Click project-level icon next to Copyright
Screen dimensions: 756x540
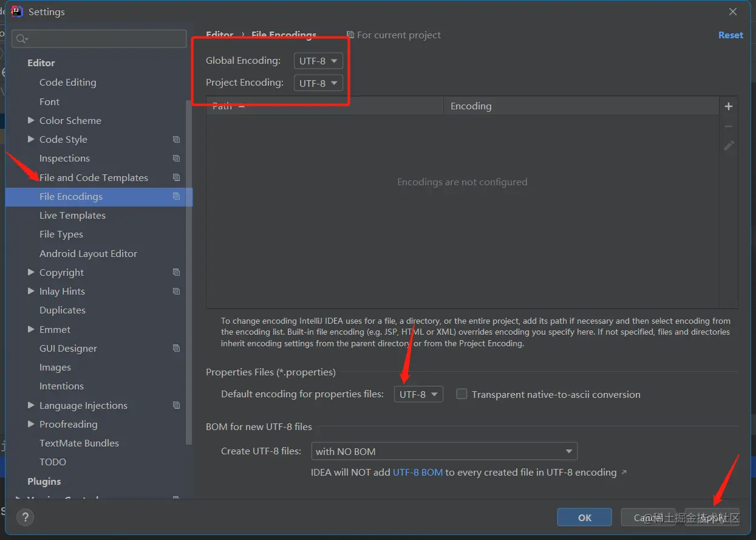click(176, 272)
